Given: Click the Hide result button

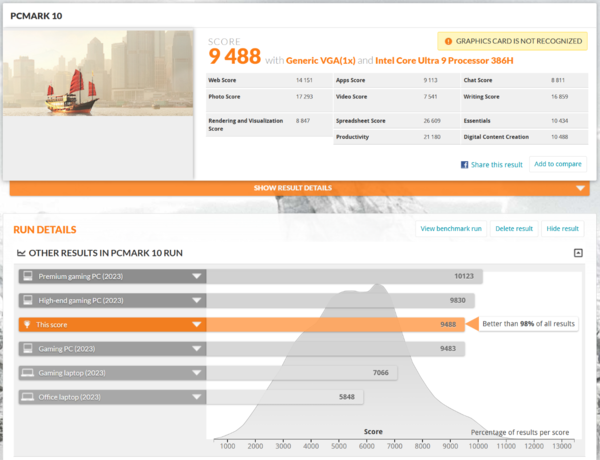Looking at the screenshot, I should [x=562, y=228].
